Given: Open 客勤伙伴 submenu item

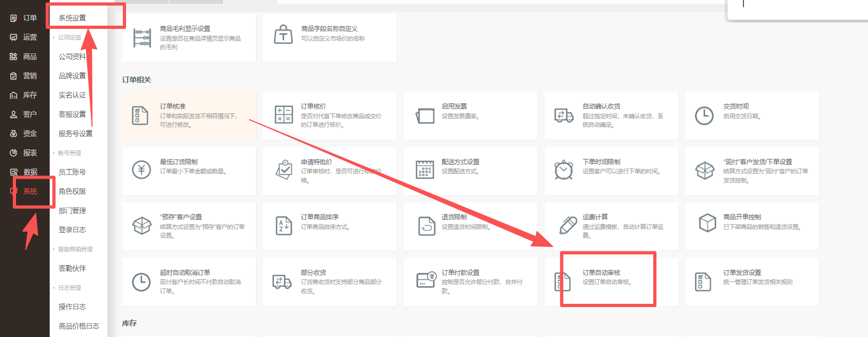Looking at the screenshot, I should click(72, 269).
